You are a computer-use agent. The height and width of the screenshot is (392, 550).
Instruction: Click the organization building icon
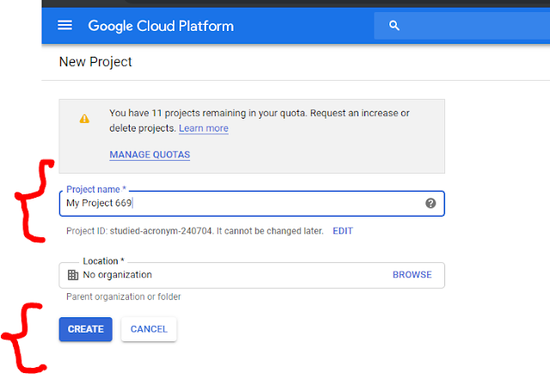click(73, 275)
